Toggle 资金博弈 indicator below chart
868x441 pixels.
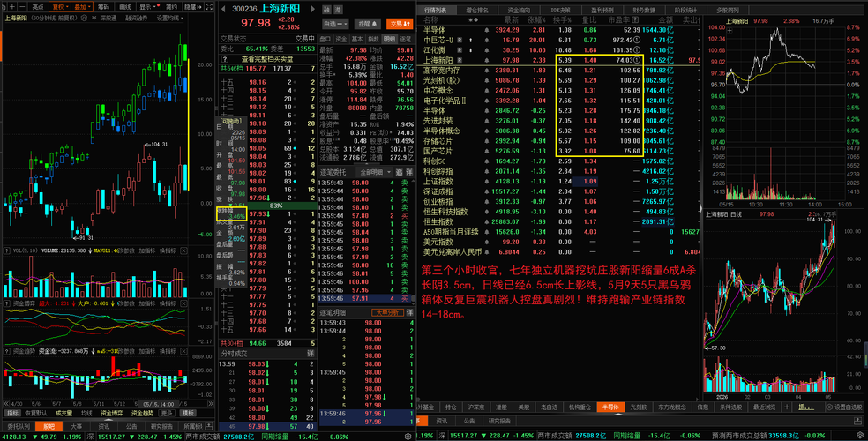[112, 413]
